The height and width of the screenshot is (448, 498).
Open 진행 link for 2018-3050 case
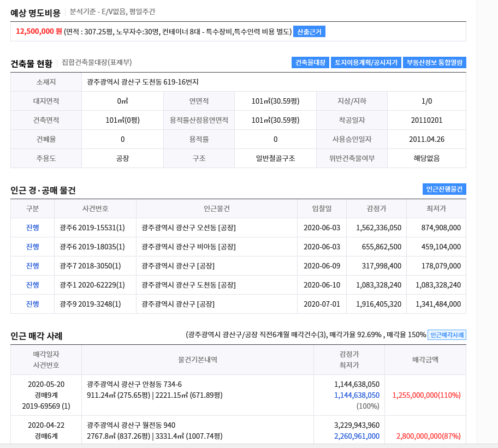click(x=32, y=266)
